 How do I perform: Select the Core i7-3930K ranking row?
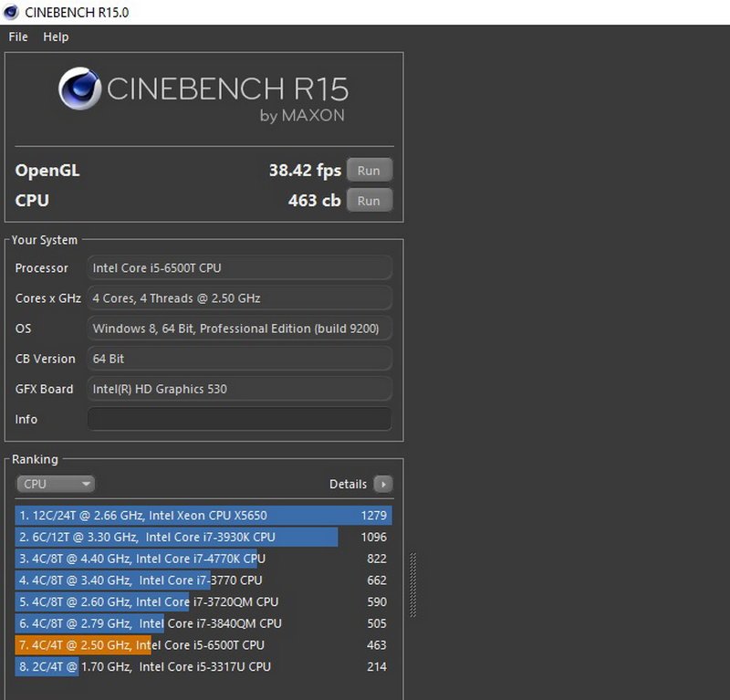pos(203,538)
